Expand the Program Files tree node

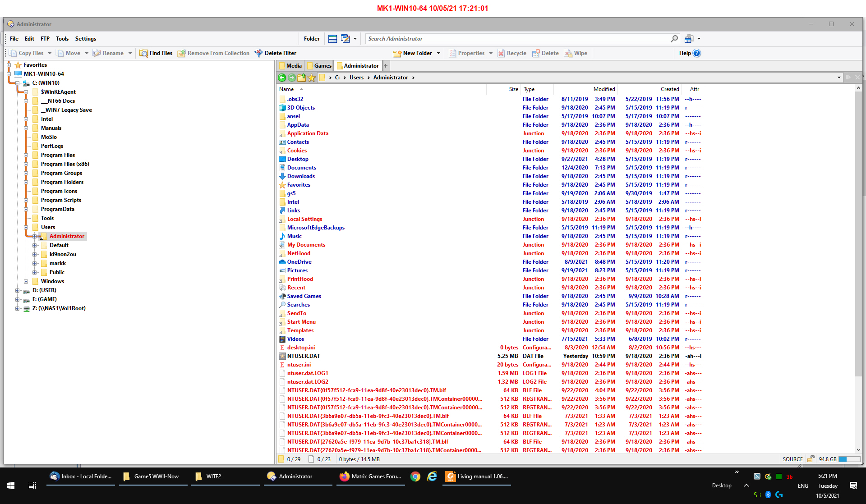pos(26,155)
